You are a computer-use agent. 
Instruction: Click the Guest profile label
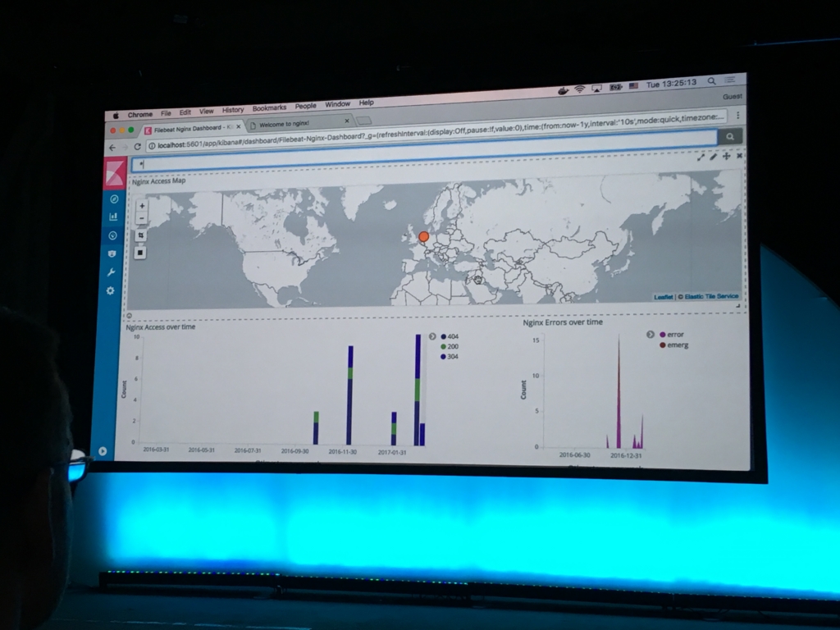[x=732, y=97]
